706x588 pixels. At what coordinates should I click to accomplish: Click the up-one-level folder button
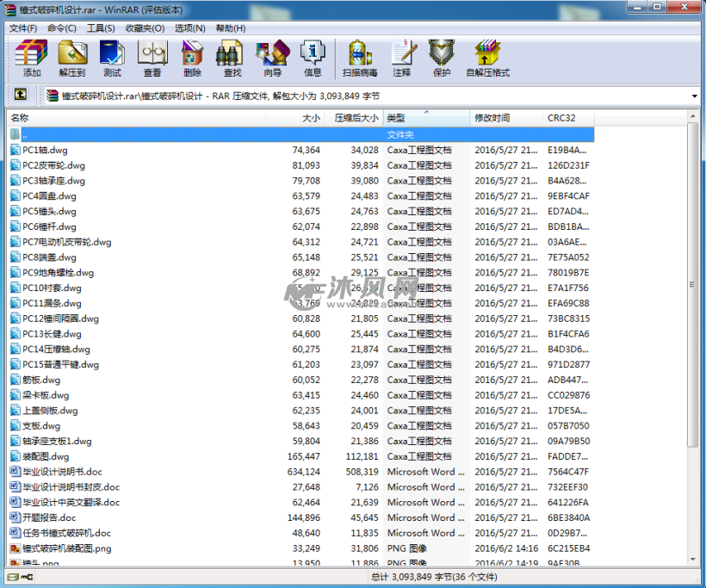(x=21, y=94)
